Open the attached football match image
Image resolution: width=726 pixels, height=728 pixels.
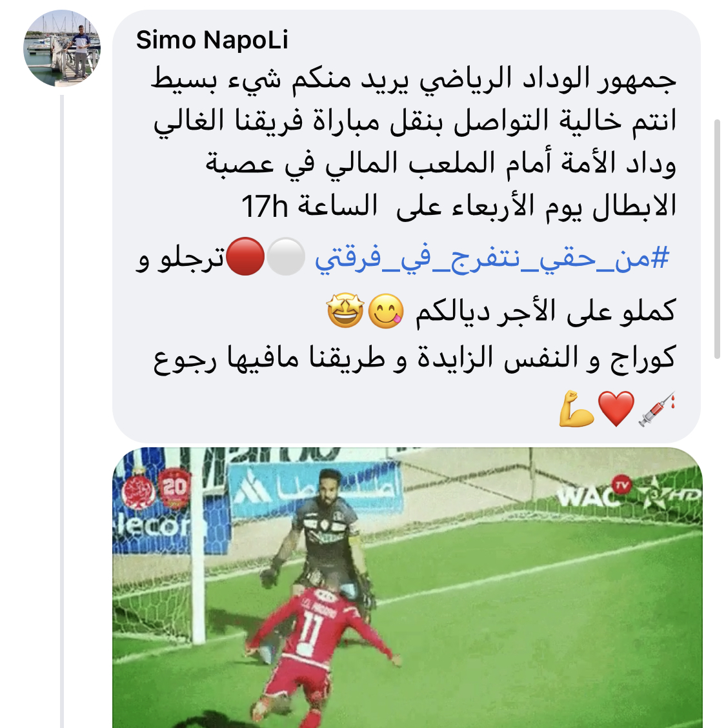[x=407, y=587]
